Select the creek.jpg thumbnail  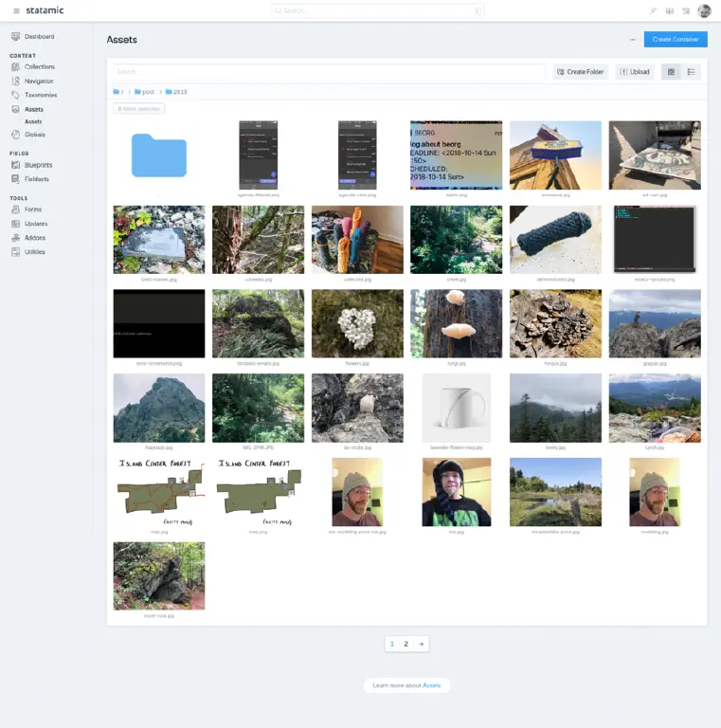[456, 240]
